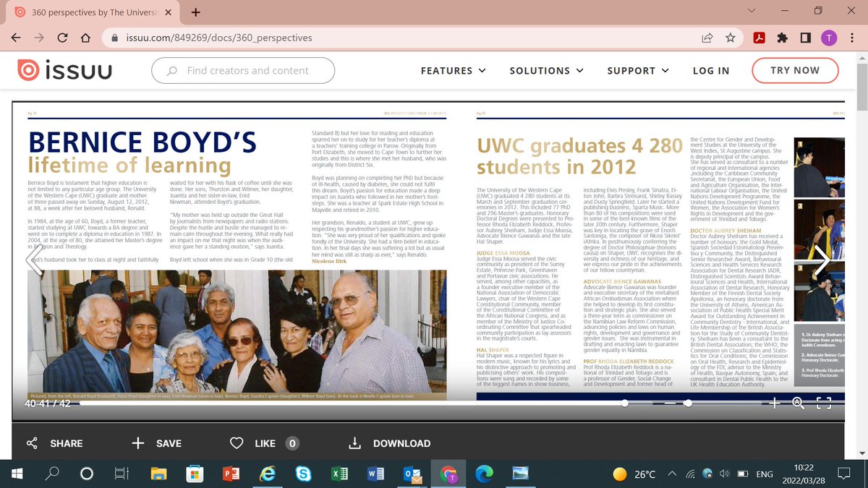This screenshot has width=868, height=488.
Task: Open Outlook from the taskbar
Action: click(x=412, y=474)
